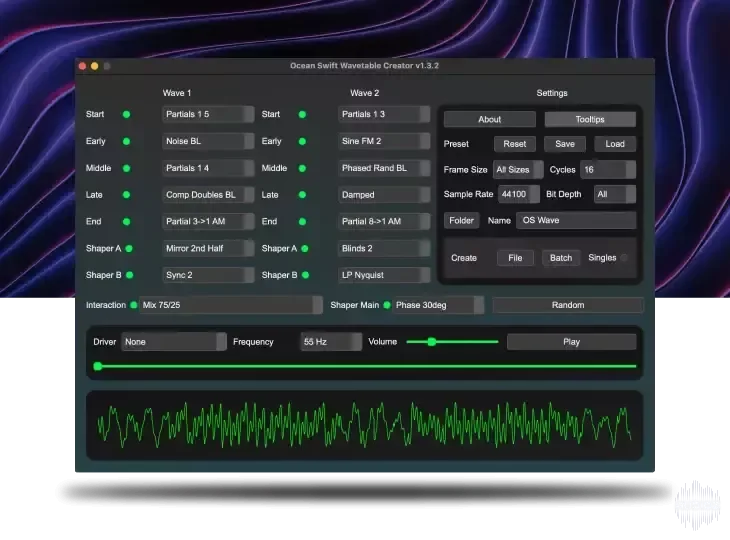Open the Mix 75/25 interaction dropdown
Viewport: 730px width, 540px height.
tap(230, 305)
